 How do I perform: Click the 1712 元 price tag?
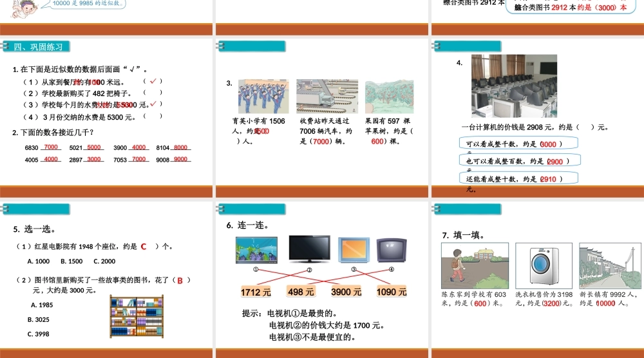(256, 292)
